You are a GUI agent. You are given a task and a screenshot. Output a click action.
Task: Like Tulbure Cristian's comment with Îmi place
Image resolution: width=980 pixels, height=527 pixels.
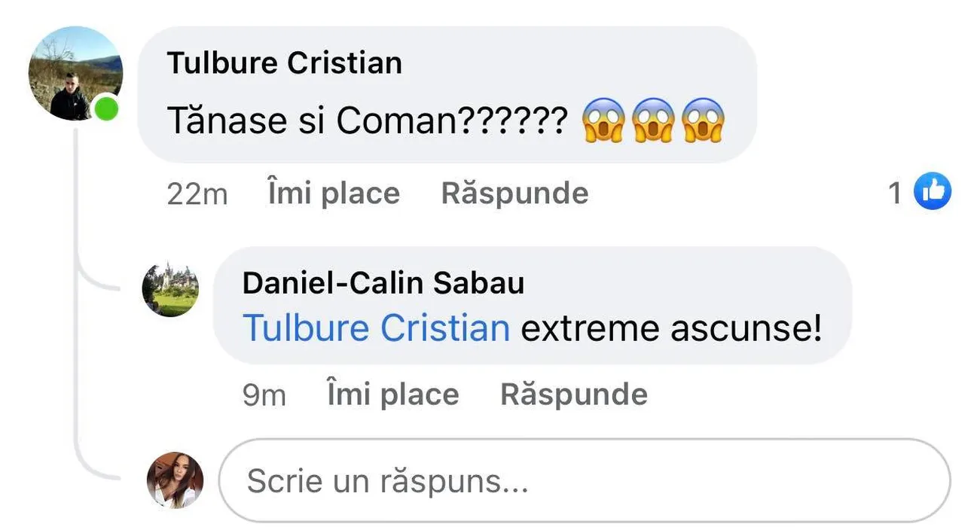(x=334, y=193)
